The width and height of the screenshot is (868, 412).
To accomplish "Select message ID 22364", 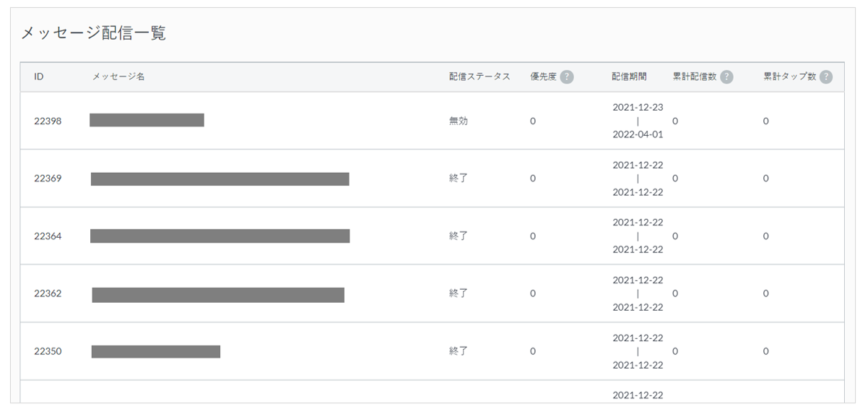I will click(48, 236).
